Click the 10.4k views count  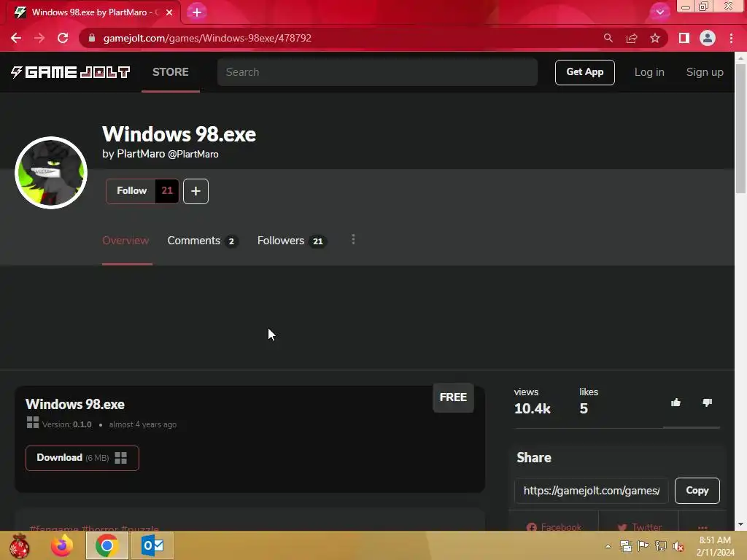[532, 408]
